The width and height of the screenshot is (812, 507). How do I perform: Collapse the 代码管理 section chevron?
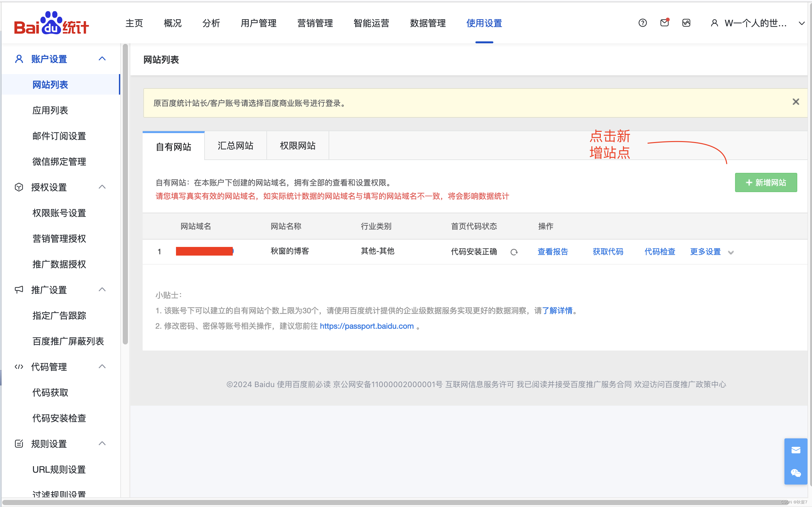(x=102, y=366)
